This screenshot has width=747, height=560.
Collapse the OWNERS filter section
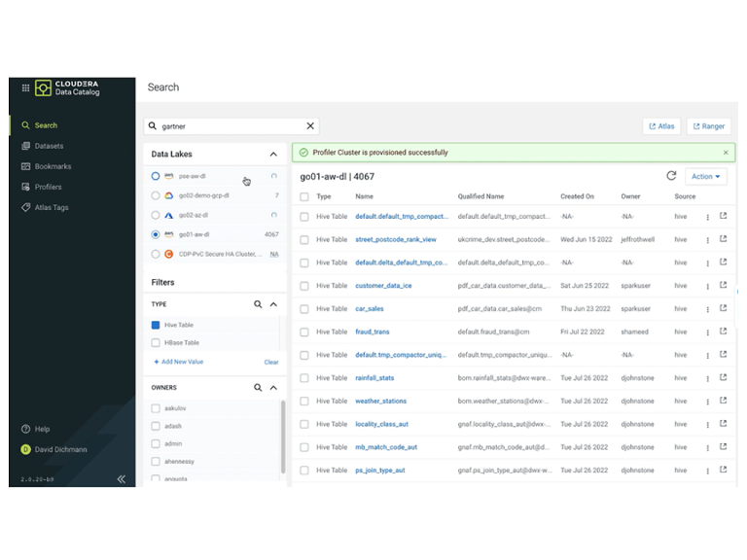coord(273,388)
